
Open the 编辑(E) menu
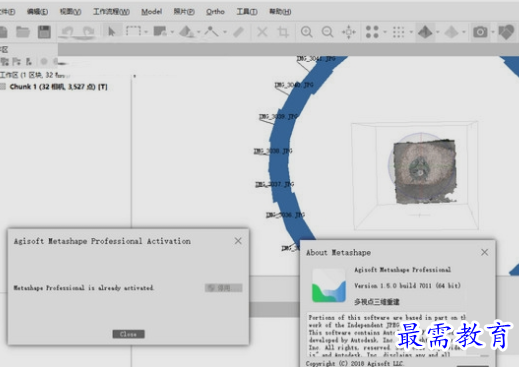pos(37,12)
